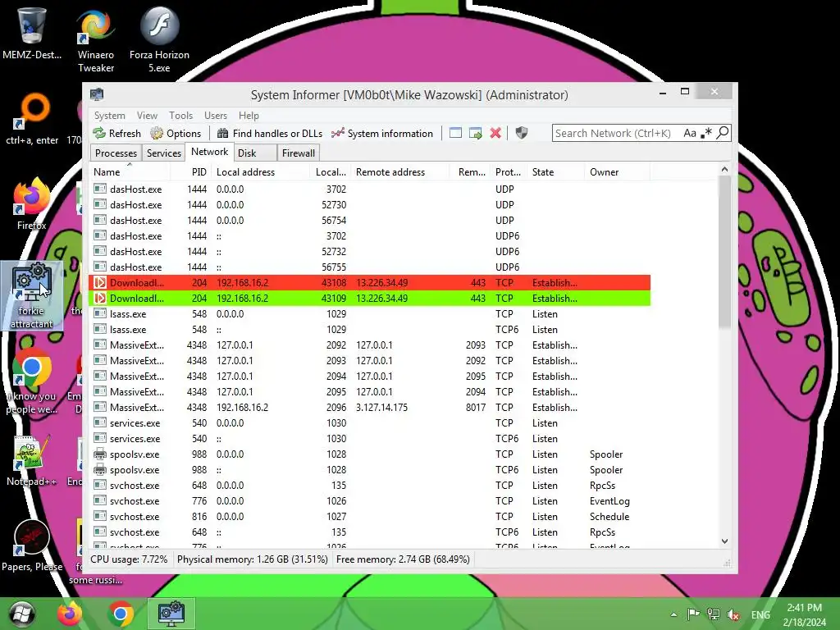The height and width of the screenshot is (630, 840).
Task: Open the System menu
Action: (x=109, y=115)
